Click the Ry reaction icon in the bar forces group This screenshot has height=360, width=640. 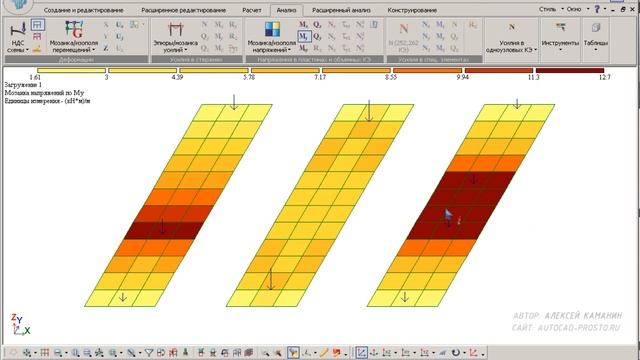[233, 24]
